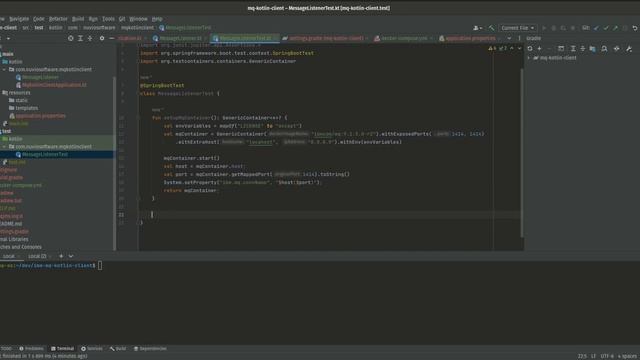Expand the mq-kotlin-client Gradle node
The width and height of the screenshot is (640, 360).
(529, 58)
